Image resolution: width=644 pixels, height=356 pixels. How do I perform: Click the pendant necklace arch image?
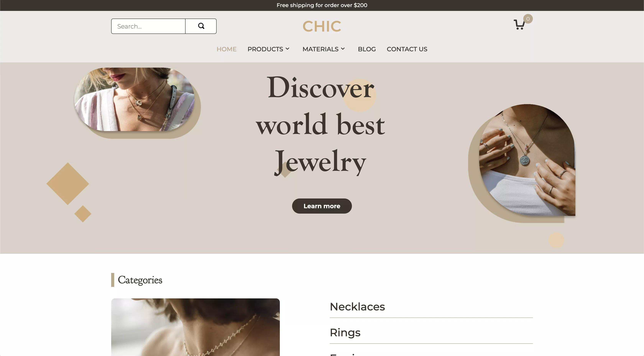click(527, 160)
